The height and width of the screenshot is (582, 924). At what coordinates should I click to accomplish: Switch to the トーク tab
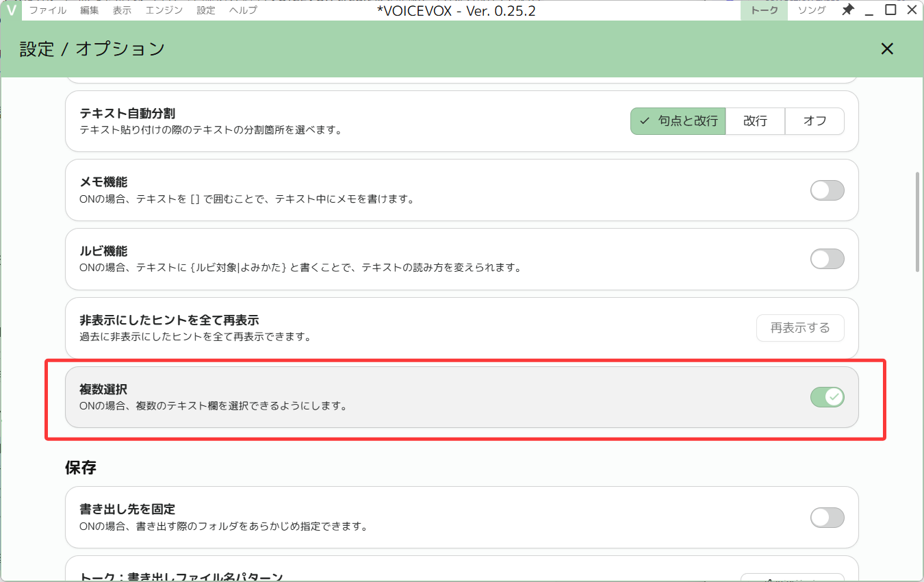pos(764,10)
